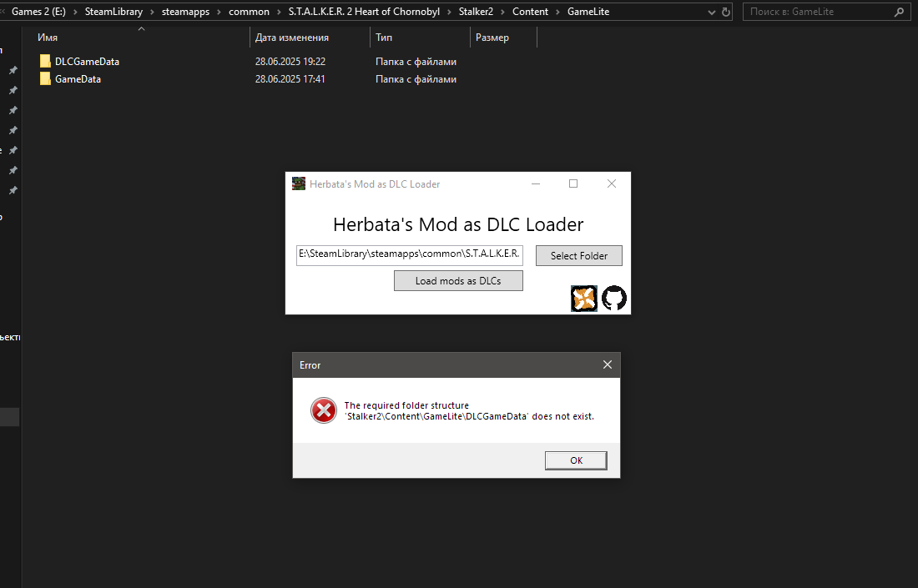Expand the chevron after SteamLibrary breadcrumb

152,12
